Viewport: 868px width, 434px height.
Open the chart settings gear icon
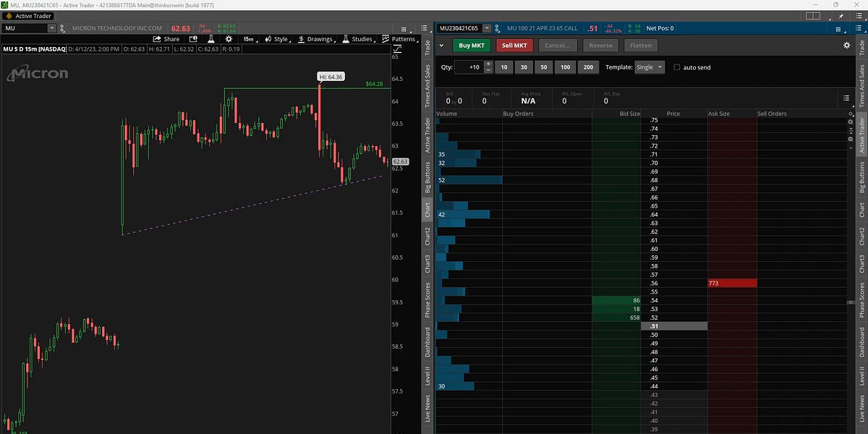tap(228, 39)
